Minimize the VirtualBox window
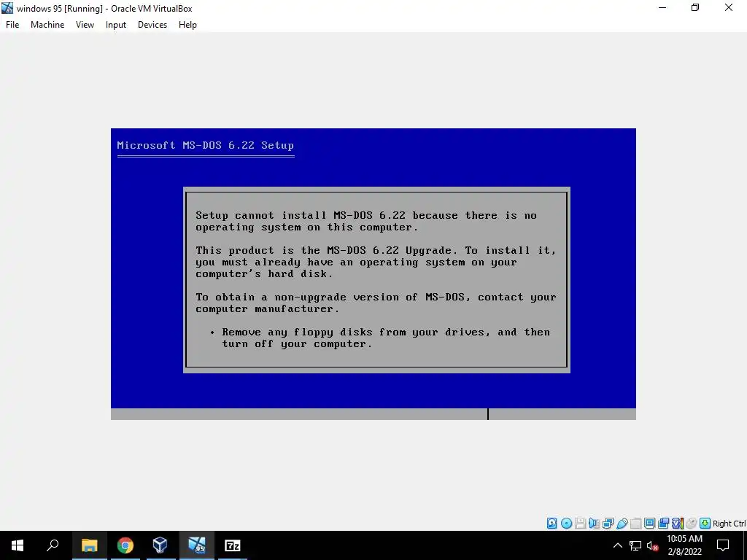 coord(662,7)
